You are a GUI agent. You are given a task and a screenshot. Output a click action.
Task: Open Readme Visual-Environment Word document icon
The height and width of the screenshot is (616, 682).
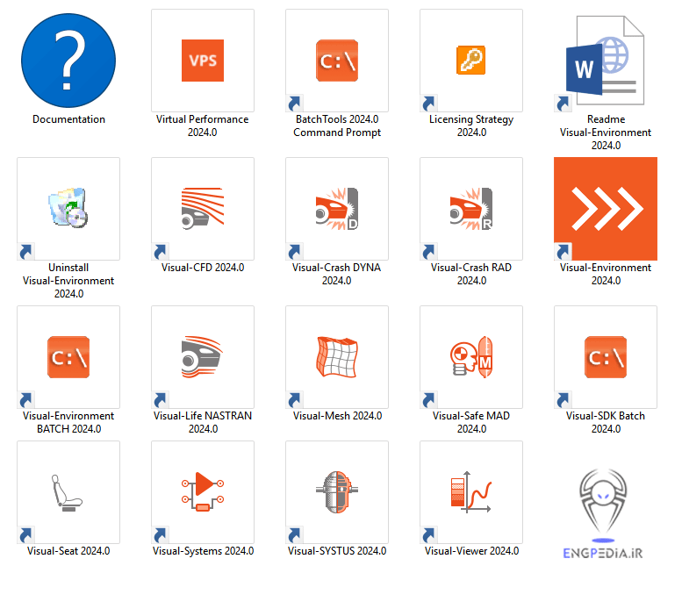tap(605, 61)
